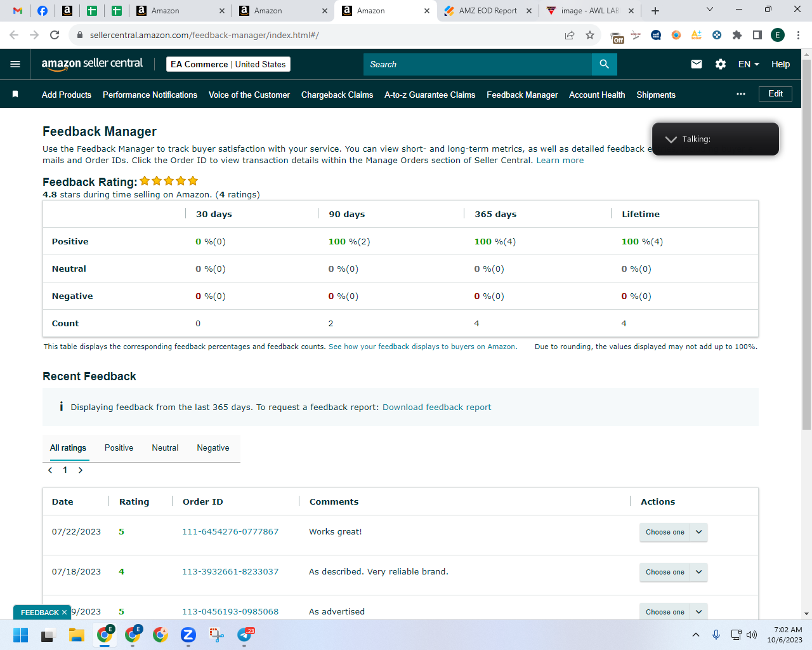Click the Amazon Seller Central logo
Viewport: 812px width, 650px height.
coord(92,63)
